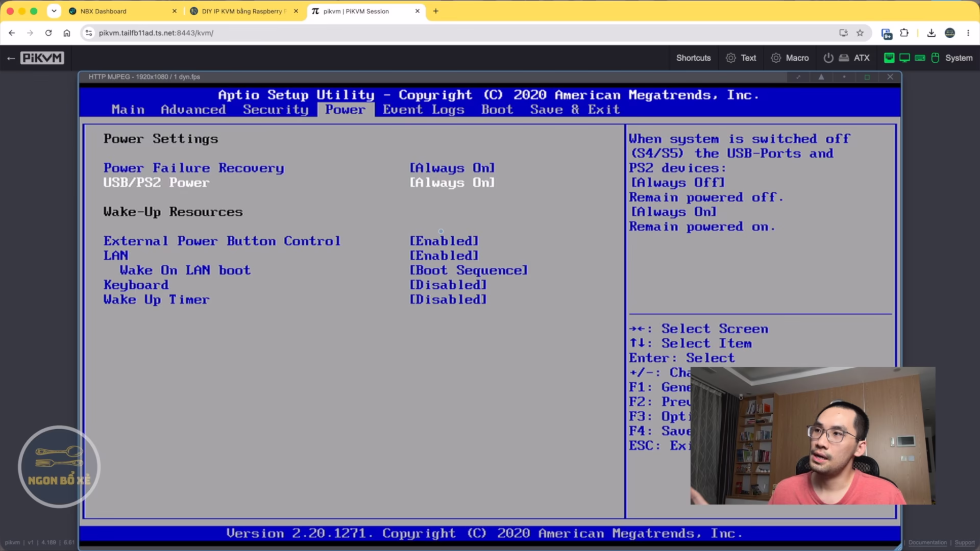
Task: Open Chrome downloads
Action: point(931,33)
